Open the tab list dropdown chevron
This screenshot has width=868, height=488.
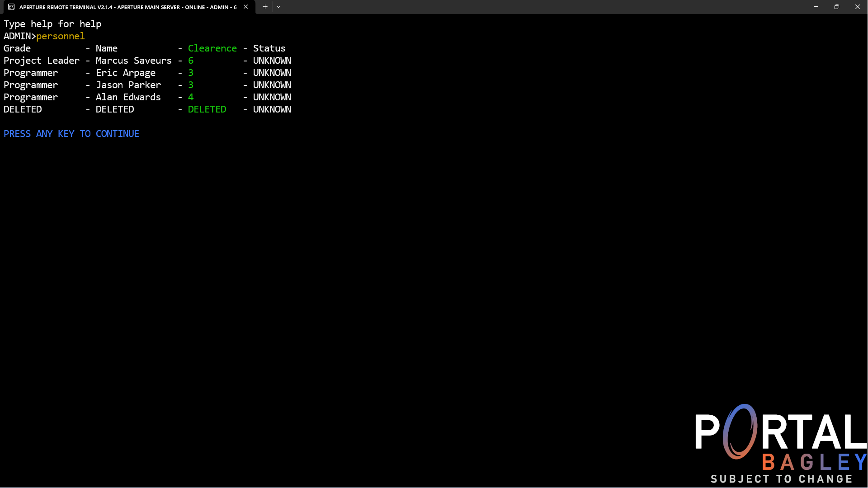pyautogui.click(x=278, y=7)
